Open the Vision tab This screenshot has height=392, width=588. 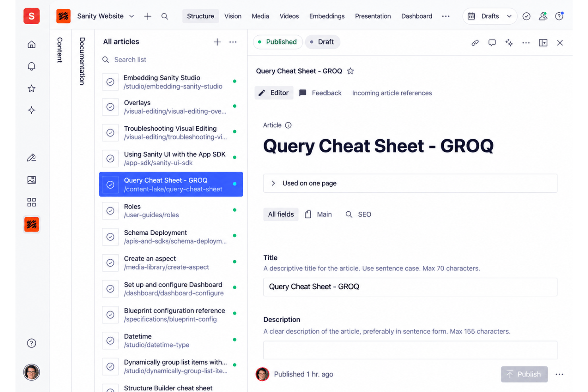coord(233,16)
